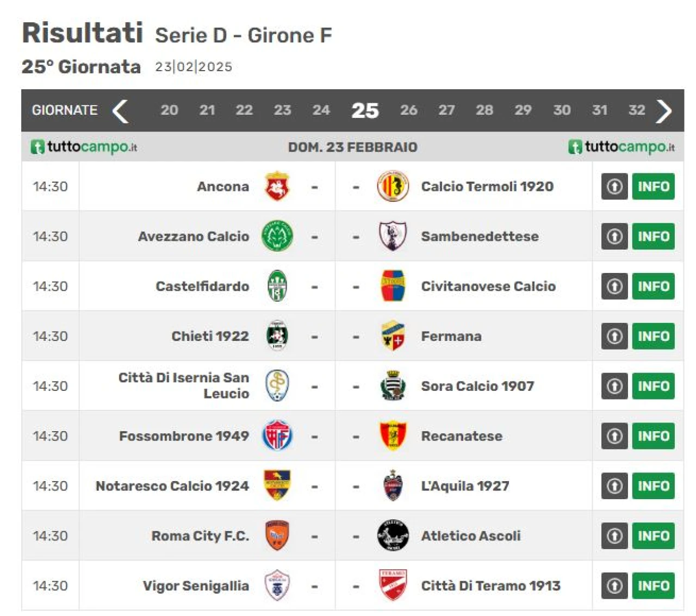This screenshot has height=616, width=696.
Task: Click the Sambenedettese team logo
Action: coord(393,236)
